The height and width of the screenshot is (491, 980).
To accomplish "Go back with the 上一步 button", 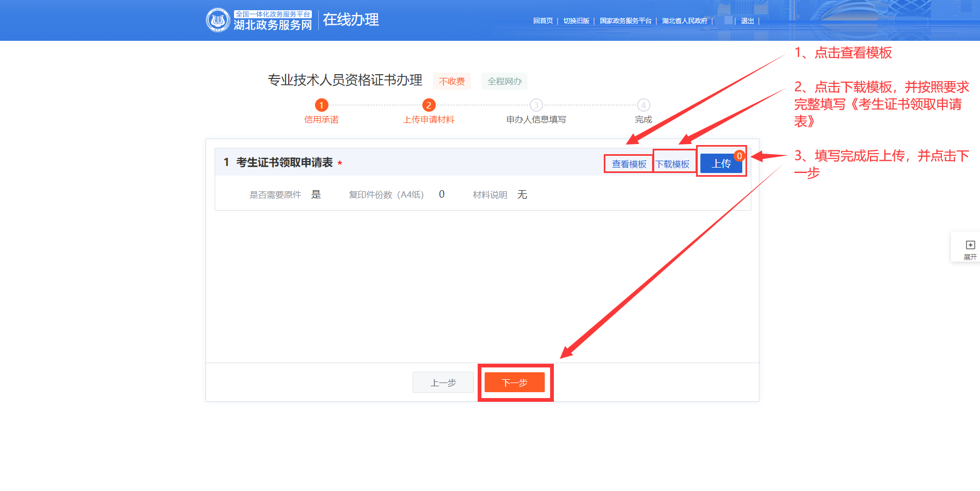I will click(x=443, y=382).
